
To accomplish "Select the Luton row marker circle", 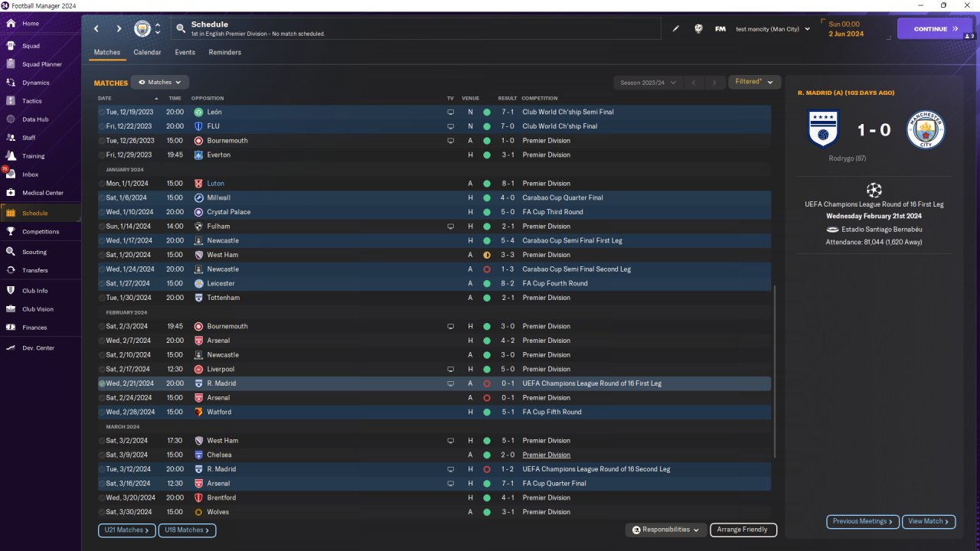I will [x=102, y=184].
